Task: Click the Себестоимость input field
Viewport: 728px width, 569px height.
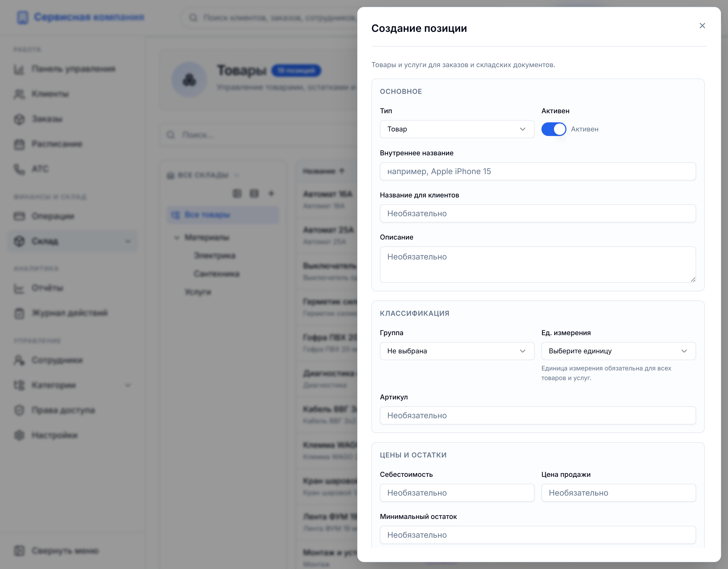Action: pos(457,493)
